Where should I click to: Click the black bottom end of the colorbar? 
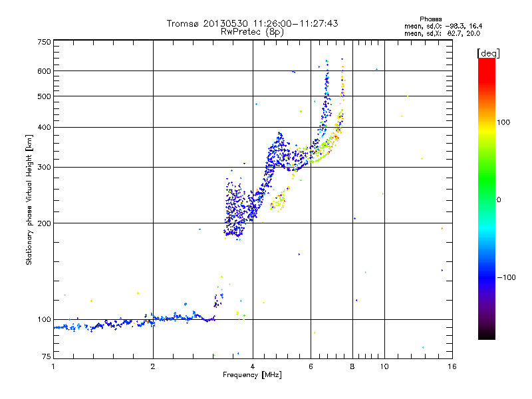click(487, 334)
